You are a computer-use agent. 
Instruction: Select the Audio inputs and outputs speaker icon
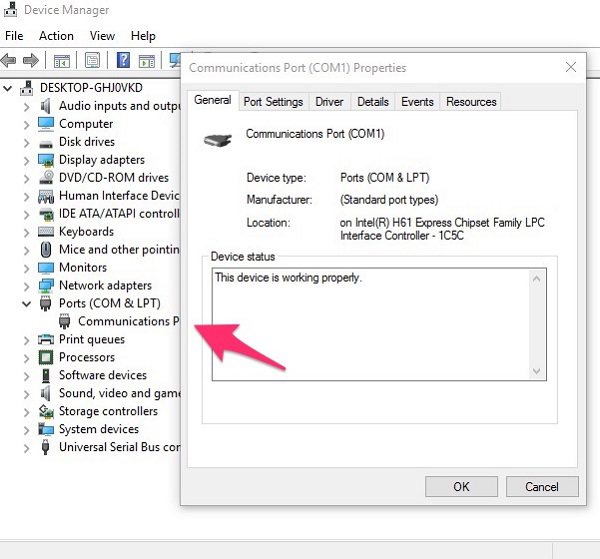pos(45,106)
